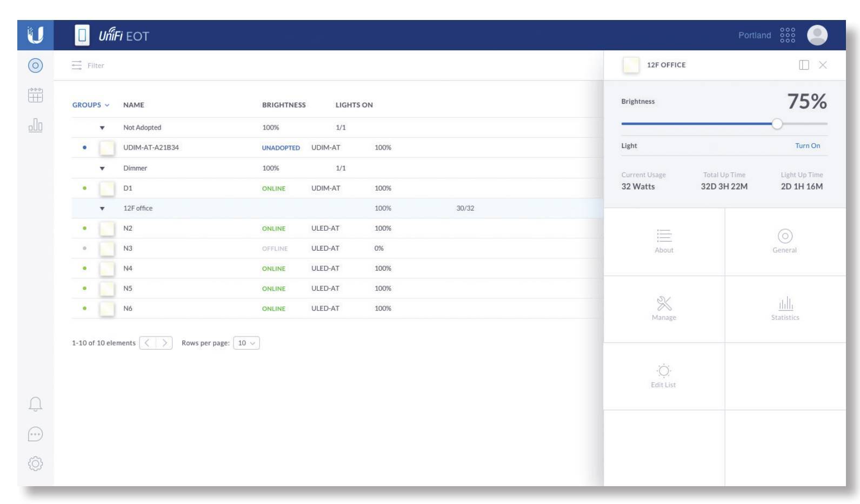Open the Groups column dropdown
This screenshot has height=504, width=860.
(x=91, y=105)
